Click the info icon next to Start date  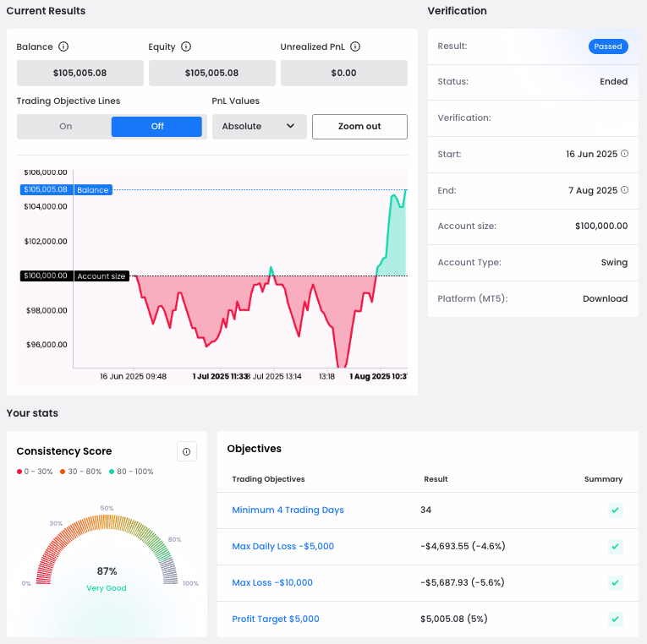click(625, 154)
